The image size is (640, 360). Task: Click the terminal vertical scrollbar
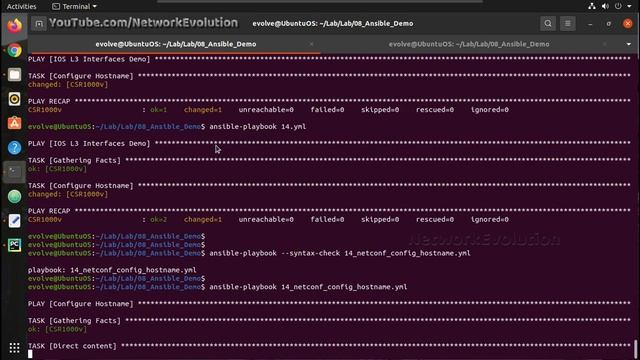[x=636, y=349]
